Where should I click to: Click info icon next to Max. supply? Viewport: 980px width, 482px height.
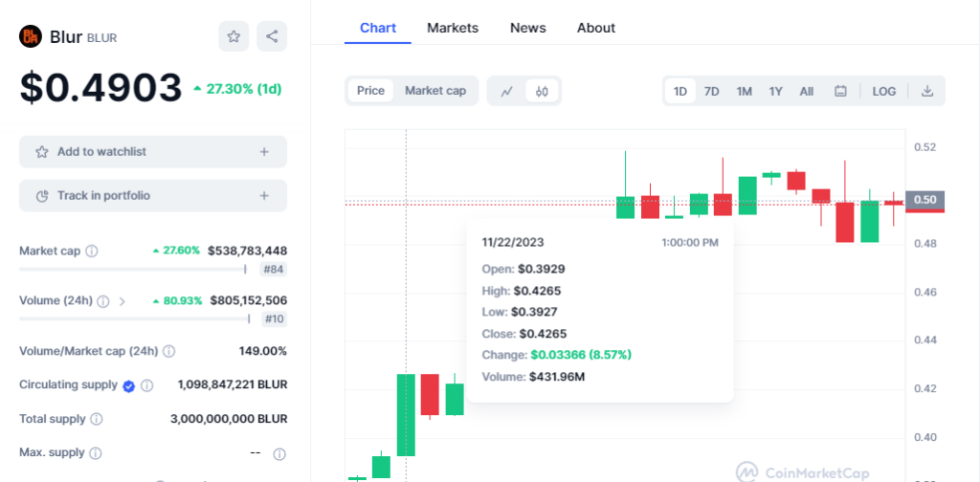coord(95,452)
